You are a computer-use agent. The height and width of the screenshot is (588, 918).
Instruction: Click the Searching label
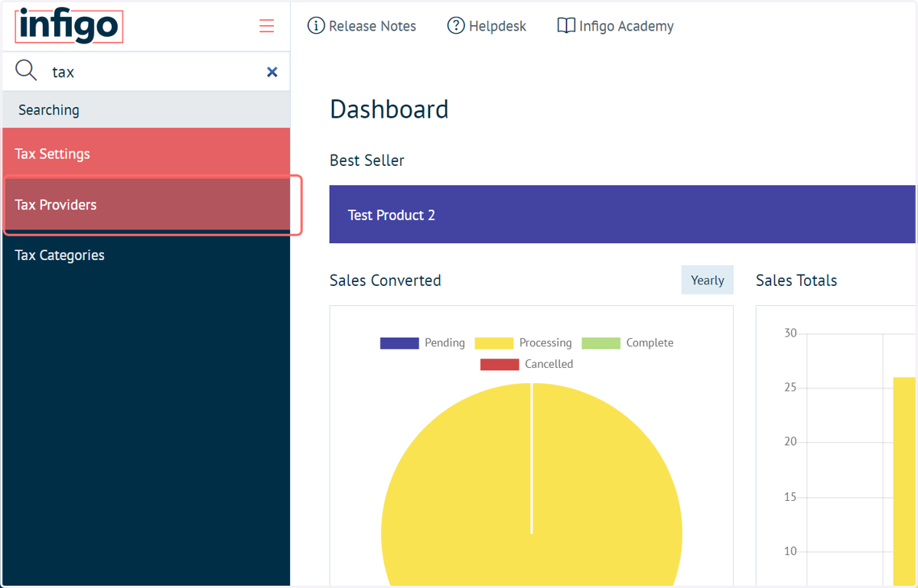49,110
